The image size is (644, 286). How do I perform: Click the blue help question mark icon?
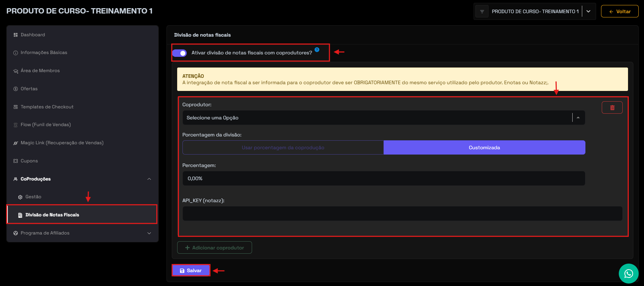[x=317, y=50]
